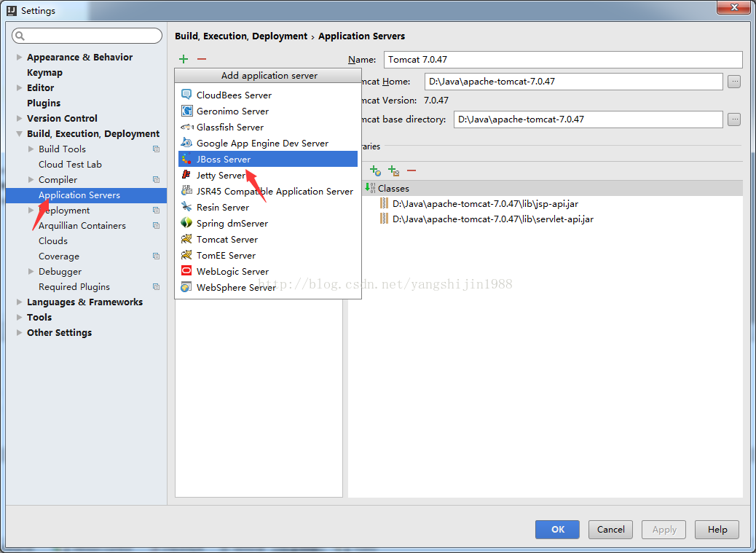The width and height of the screenshot is (756, 553).
Task: Click browse button next to Tomcat Home
Action: [x=734, y=82]
